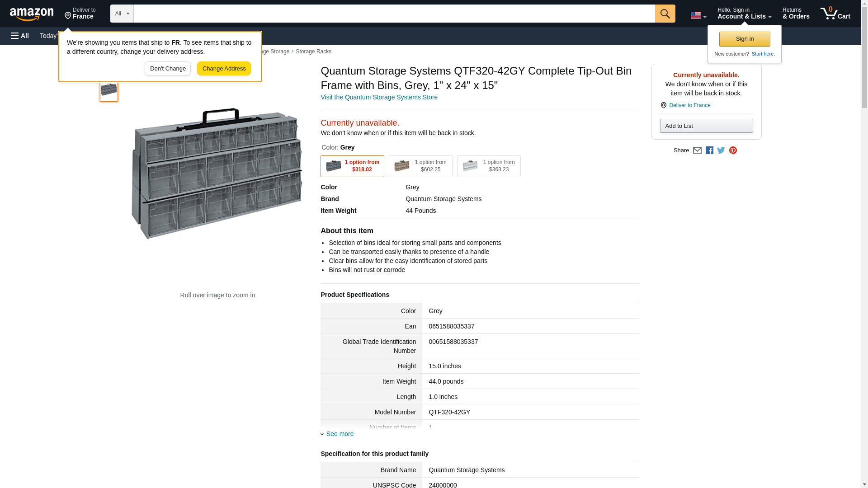Image resolution: width=868 pixels, height=488 pixels.
Task: Click the Add to List button
Action: click(706, 126)
